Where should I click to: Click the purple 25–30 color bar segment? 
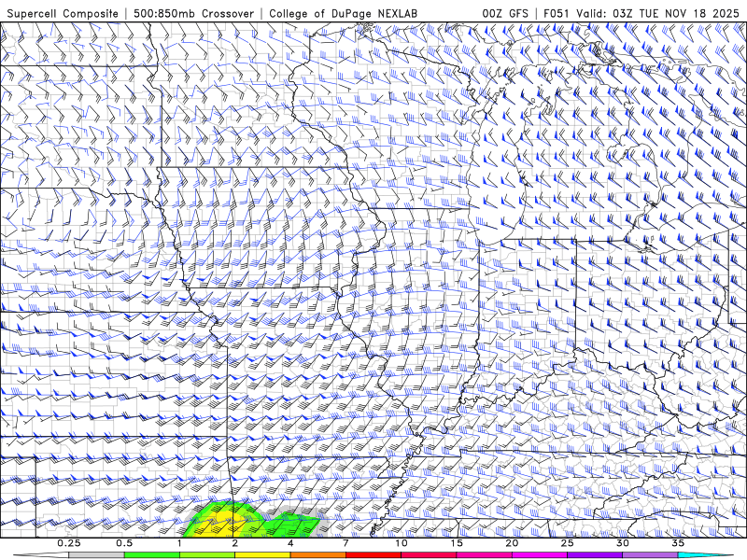595,555
